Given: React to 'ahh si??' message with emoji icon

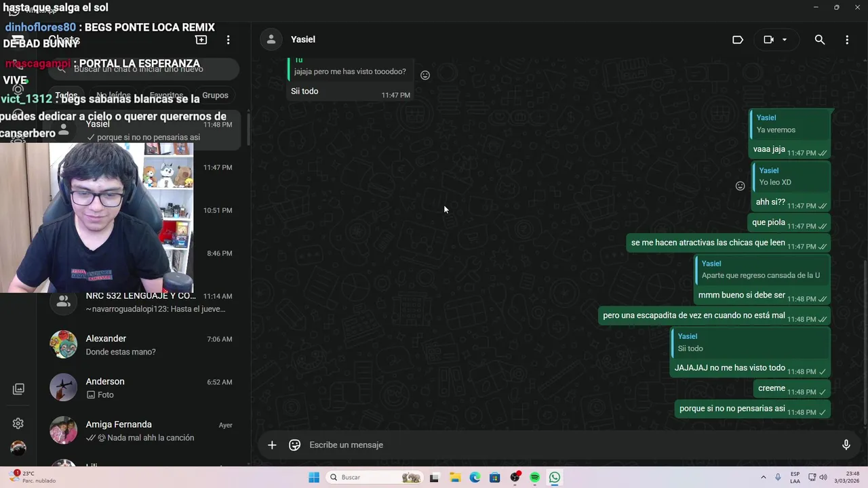Looking at the screenshot, I should (x=741, y=186).
